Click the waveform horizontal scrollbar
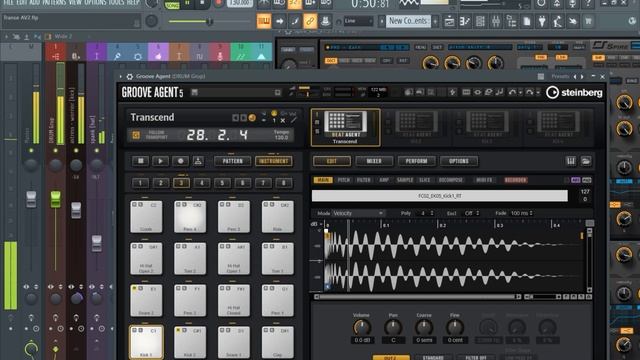The height and width of the screenshot is (360, 640). pos(417,297)
